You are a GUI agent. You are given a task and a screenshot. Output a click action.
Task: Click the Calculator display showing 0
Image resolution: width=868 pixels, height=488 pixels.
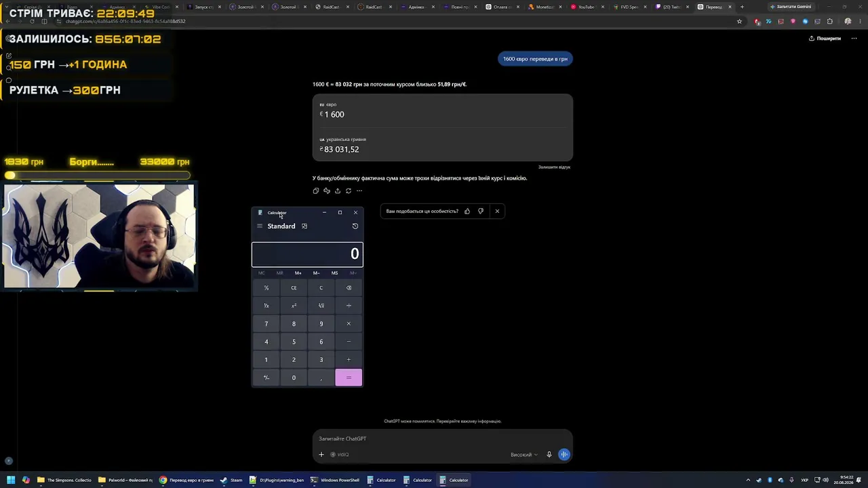point(307,254)
